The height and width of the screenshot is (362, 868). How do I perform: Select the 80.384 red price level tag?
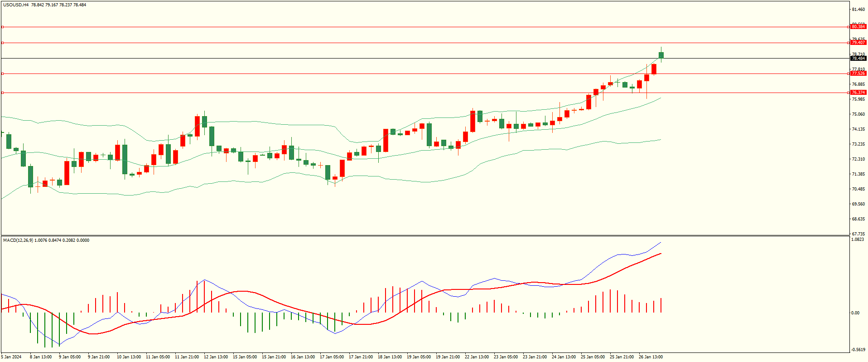coord(858,27)
